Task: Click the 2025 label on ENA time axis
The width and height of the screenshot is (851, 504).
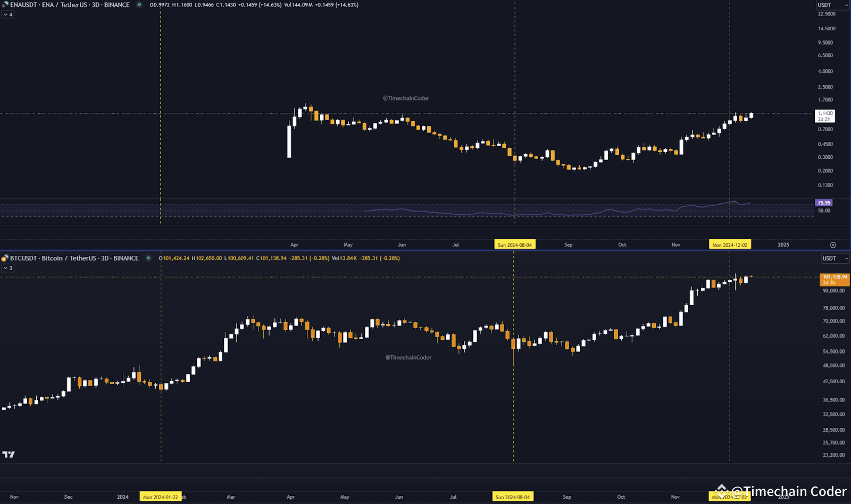Action: (x=783, y=245)
